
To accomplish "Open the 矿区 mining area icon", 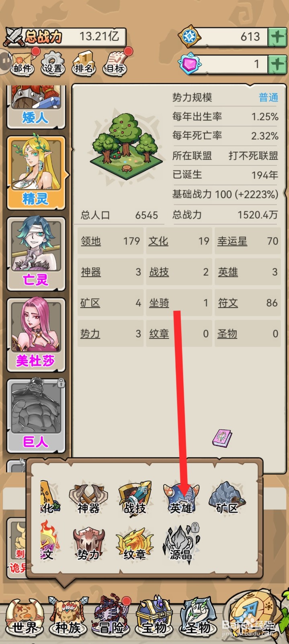I will [227, 498].
